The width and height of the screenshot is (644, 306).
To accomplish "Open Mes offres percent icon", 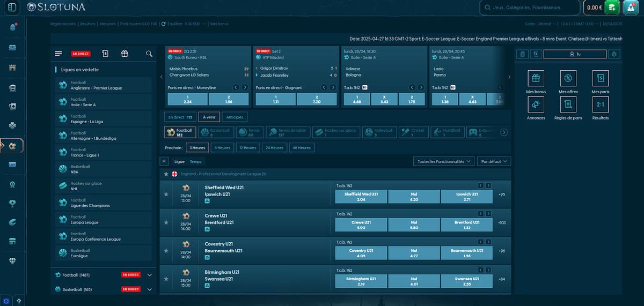I will click(568, 78).
